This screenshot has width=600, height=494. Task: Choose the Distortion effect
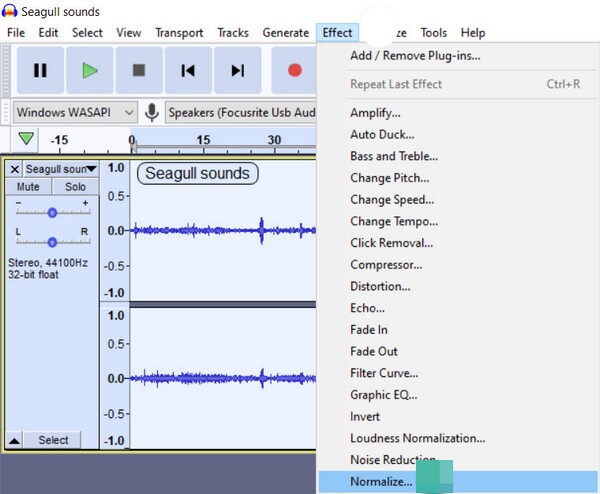[458, 286]
